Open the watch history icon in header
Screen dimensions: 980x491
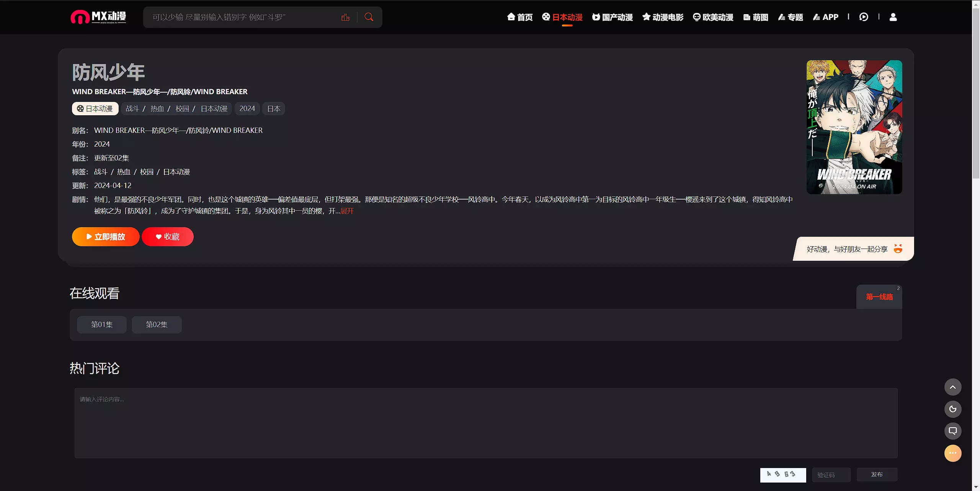coord(864,17)
